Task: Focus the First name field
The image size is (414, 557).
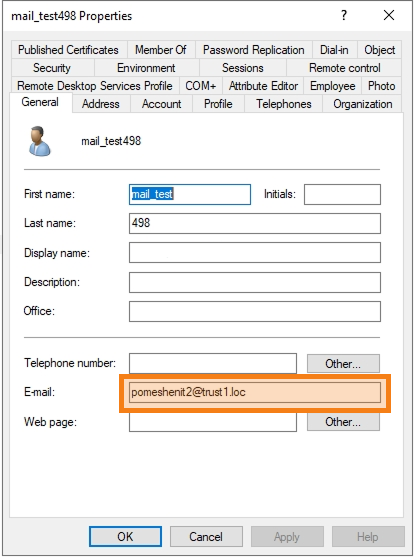Action: (190, 194)
